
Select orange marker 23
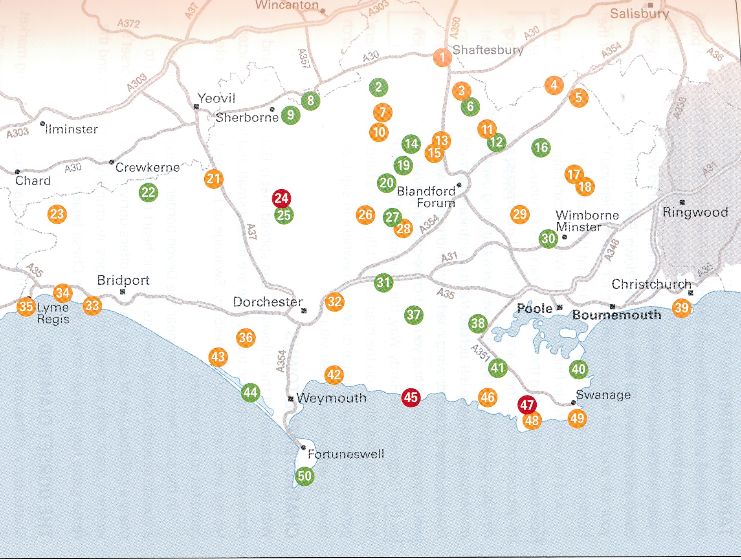point(57,214)
